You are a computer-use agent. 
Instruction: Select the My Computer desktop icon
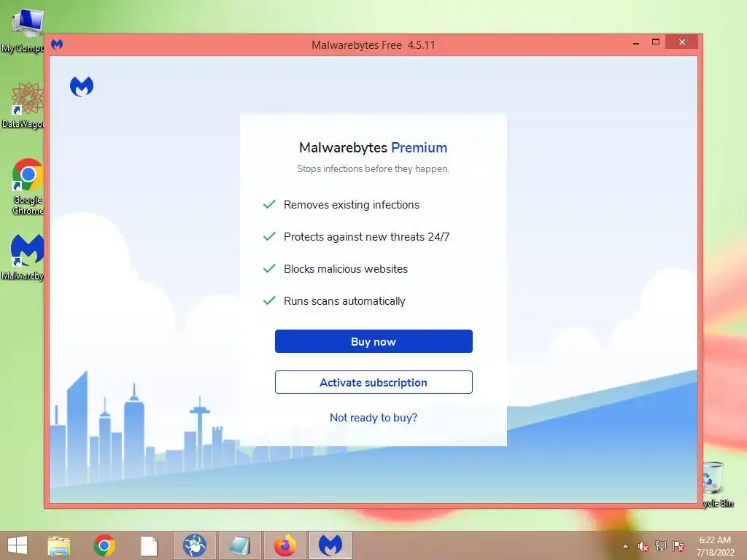point(23,31)
